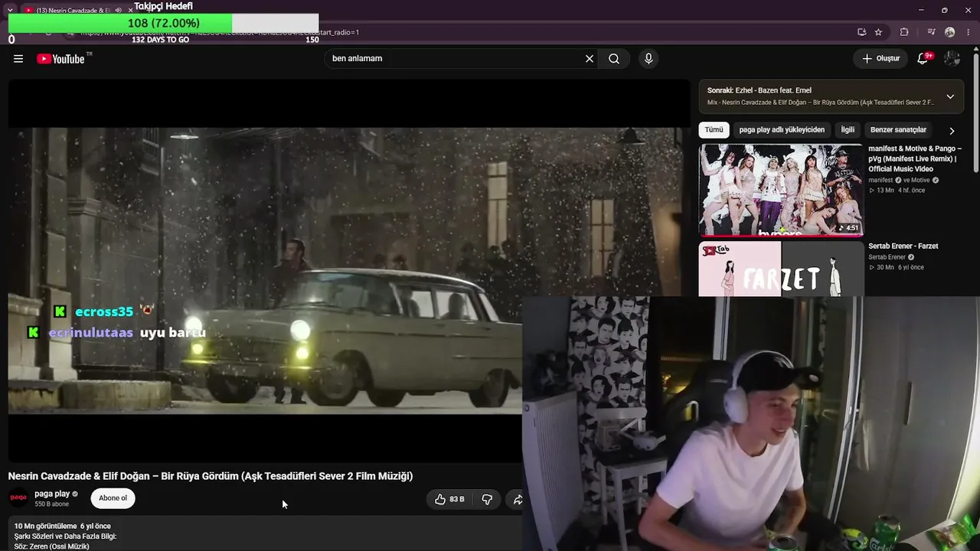Click the install-app icon in address bar
The image size is (980, 551).
click(x=862, y=32)
